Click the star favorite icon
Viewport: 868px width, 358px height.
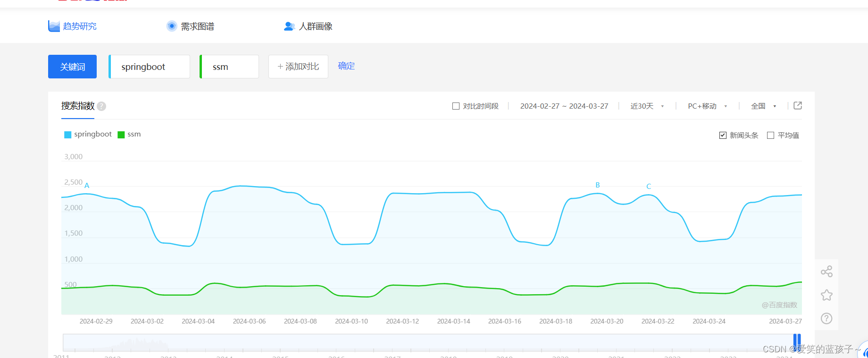[x=826, y=295]
